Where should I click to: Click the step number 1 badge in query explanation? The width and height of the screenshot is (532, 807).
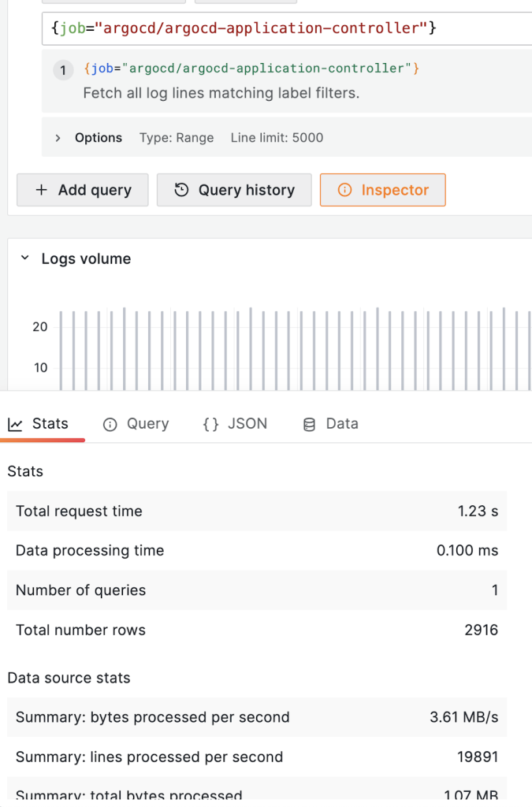click(64, 70)
